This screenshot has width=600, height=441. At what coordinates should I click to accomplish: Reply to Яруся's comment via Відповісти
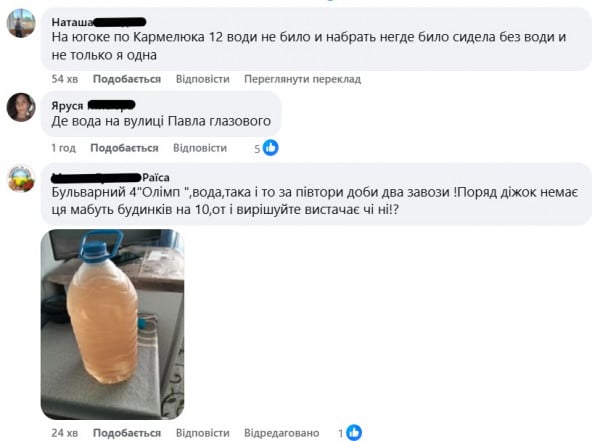pos(200,148)
